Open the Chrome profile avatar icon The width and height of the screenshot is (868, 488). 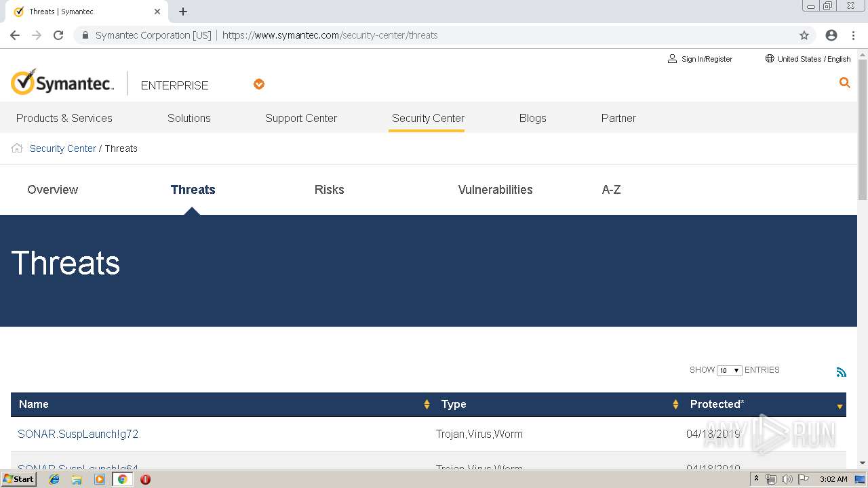point(831,35)
